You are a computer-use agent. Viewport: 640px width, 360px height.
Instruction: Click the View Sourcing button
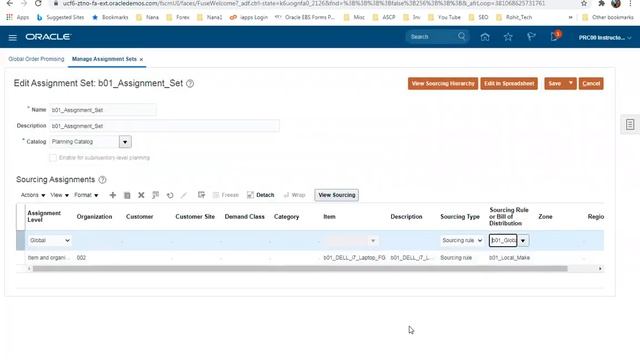[x=337, y=195]
